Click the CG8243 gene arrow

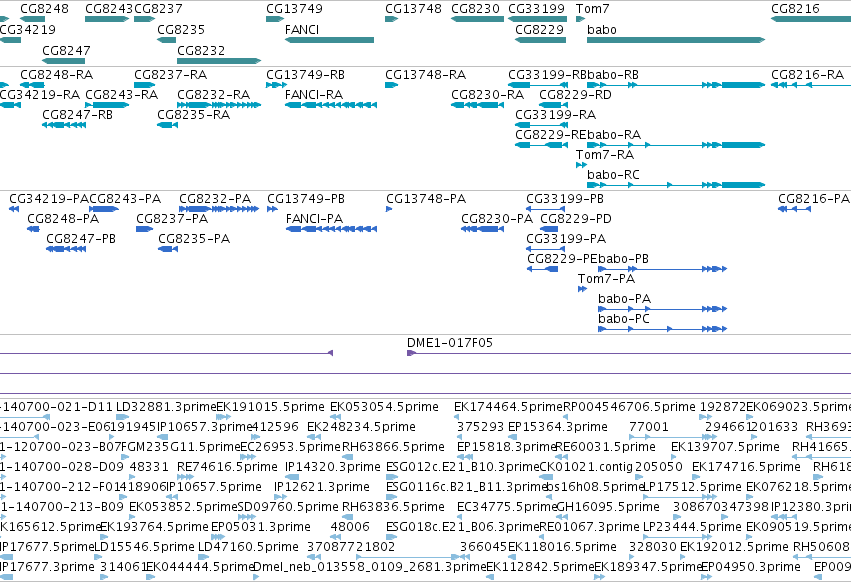tap(107, 19)
